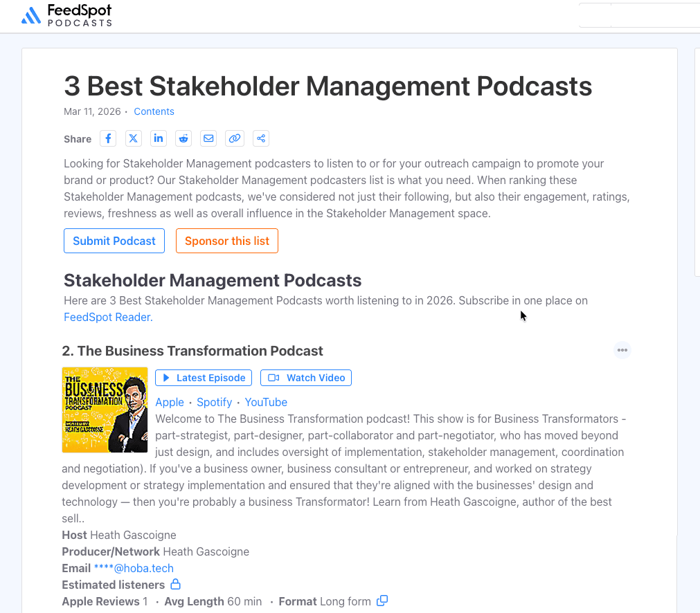Image resolution: width=700 pixels, height=613 pixels.
Task: Open the FeedSpot Reader link
Action: tap(107, 316)
